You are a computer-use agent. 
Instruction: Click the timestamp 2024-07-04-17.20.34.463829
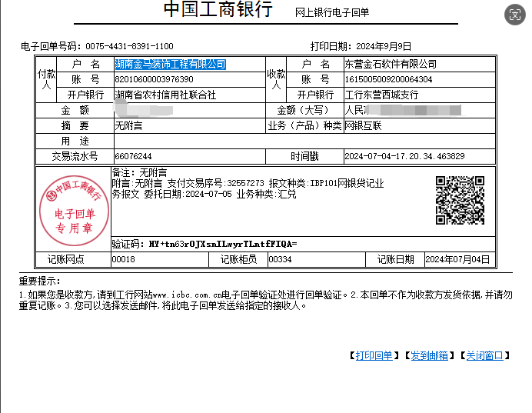pyautogui.click(x=404, y=156)
